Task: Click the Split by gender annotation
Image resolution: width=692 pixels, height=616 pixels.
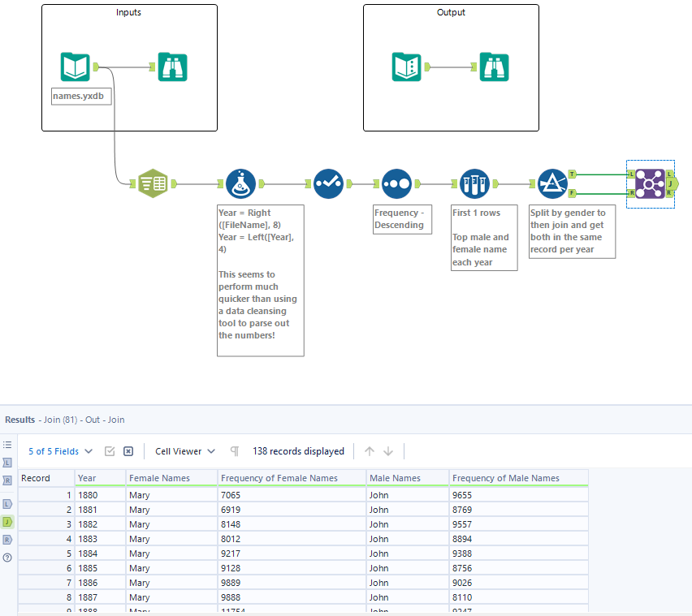Action: pyautogui.click(x=572, y=231)
